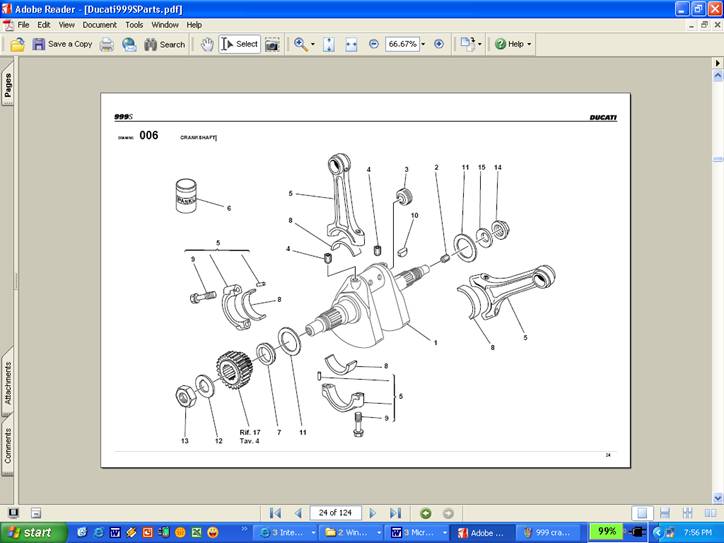Open the Search tool with binoculars
Screen dimensions: 724x543
(164, 44)
